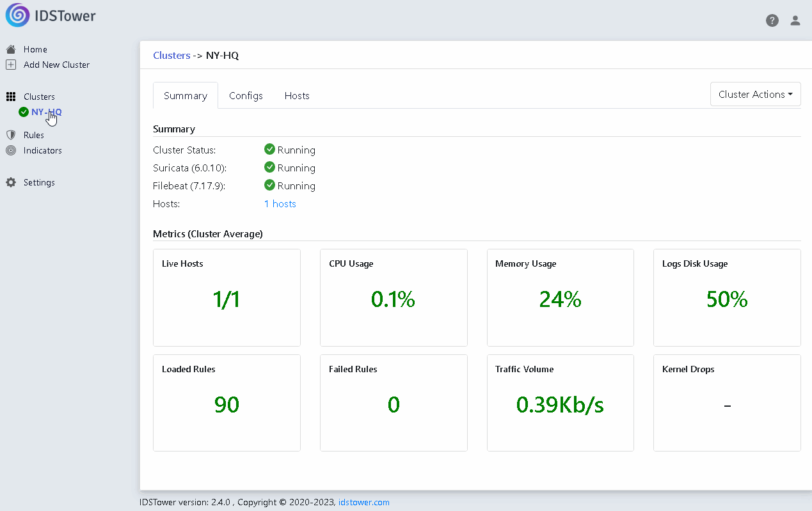Viewport: 812px width, 511px height.
Task: Click the Failed Rules card title
Action: coord(353,369)
